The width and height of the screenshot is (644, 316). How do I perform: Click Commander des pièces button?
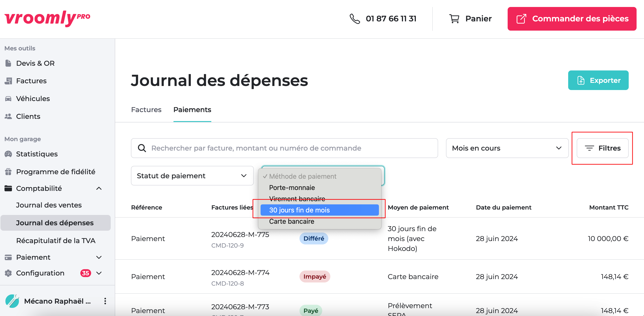[x=572, y=19]
